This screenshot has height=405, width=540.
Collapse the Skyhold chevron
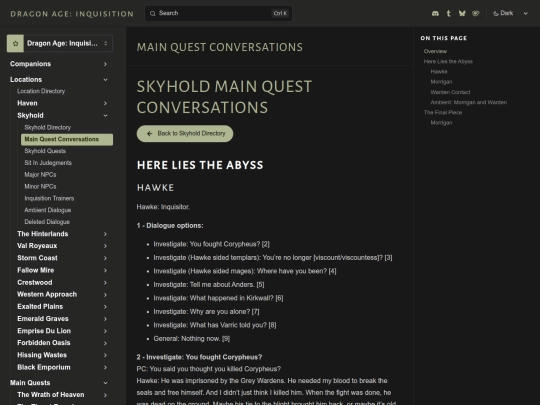click(105, 115)
